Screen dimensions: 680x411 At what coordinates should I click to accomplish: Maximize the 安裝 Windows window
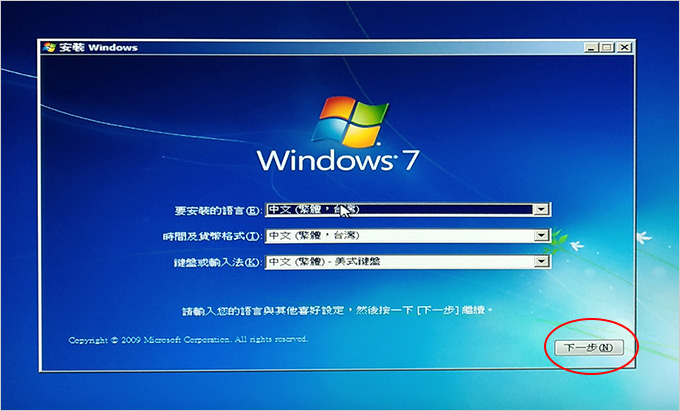pos(607,47)
